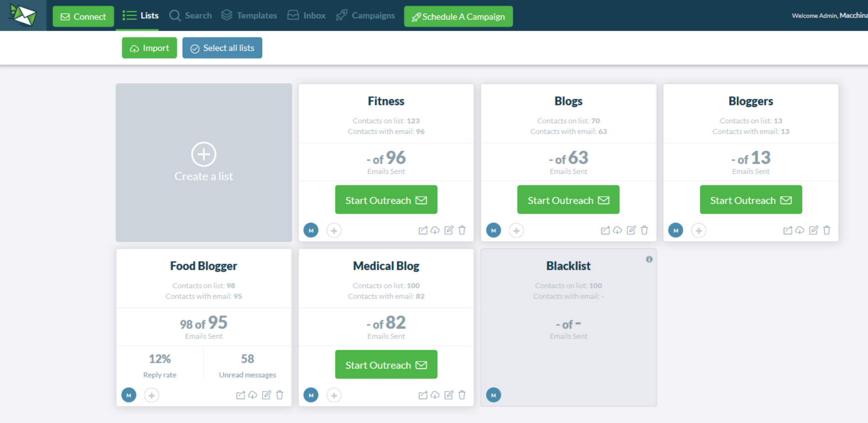Screen dimensions: 868x423
Task: Open the Connect button
Action: tap(83, 16)
